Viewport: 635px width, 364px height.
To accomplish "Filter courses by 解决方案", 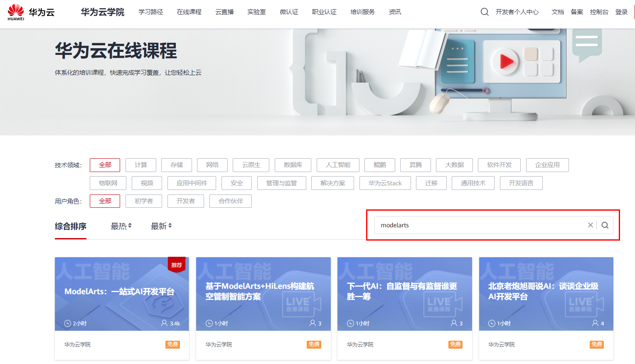I will (x=332, y=183).
